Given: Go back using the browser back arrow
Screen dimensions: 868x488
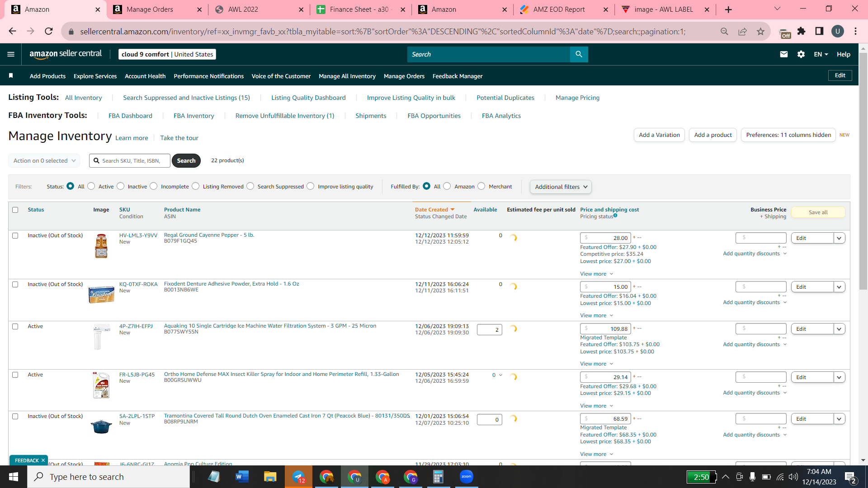Looking at the screenshot, I should pyautogui.click(x=12, y=31).
